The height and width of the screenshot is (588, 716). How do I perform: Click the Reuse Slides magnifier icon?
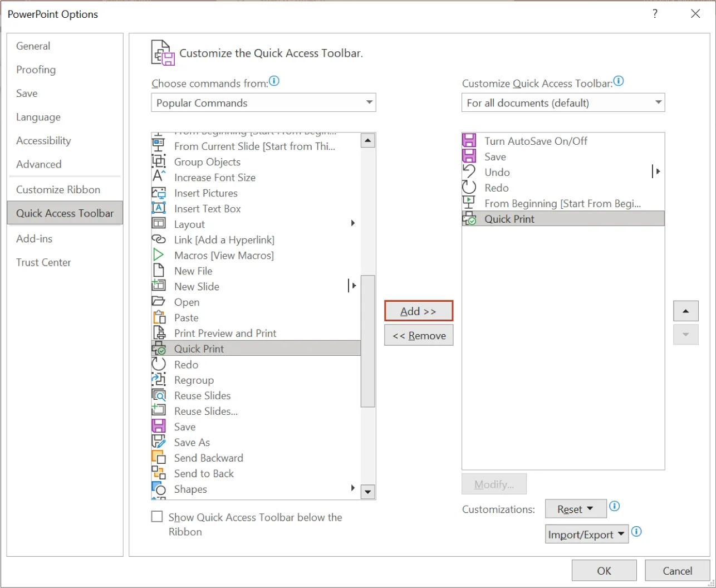click(159, 395)
